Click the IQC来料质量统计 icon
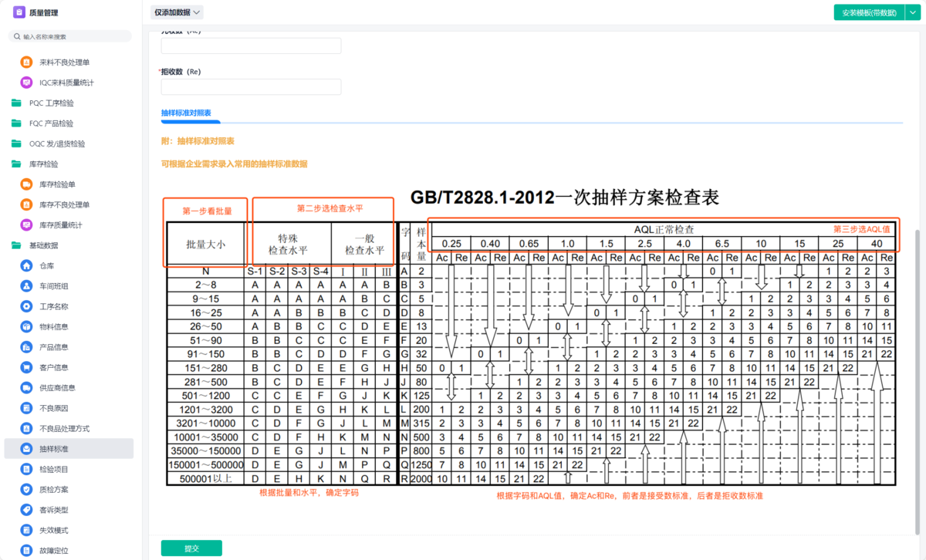926x560 pixels. [x=26, y=83]
